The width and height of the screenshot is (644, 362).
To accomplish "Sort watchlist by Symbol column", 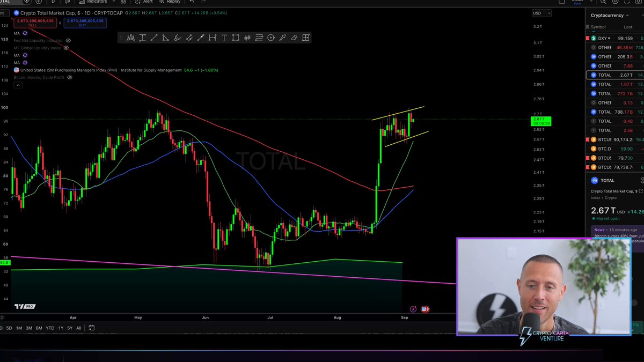I will (x=598, y=27).
